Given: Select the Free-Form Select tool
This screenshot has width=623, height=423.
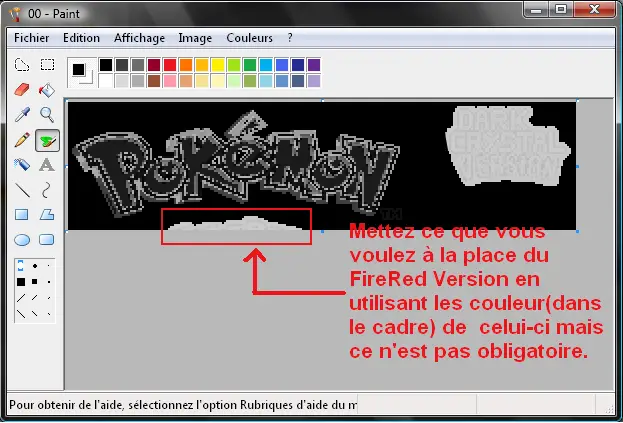Looking at the screenshot, I should point(22,65).
